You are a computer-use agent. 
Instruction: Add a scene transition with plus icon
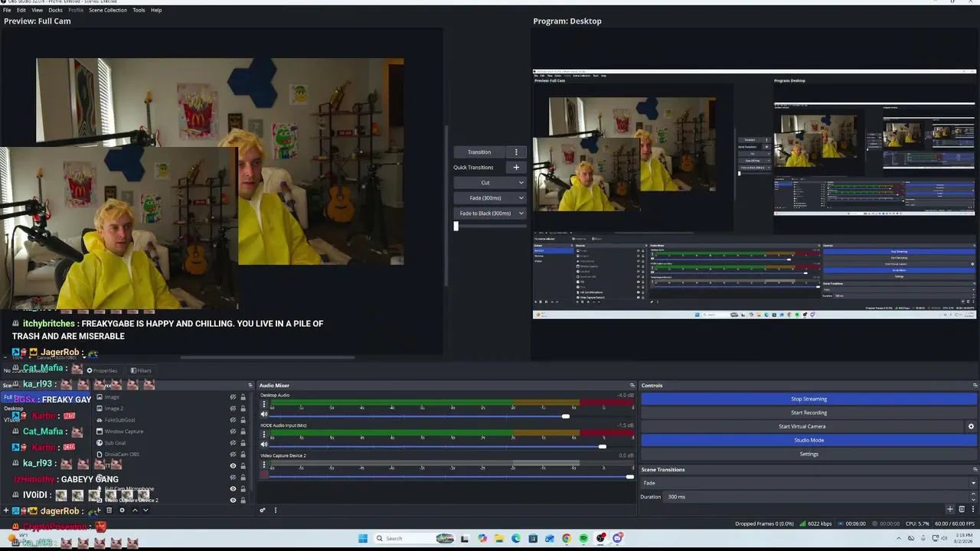pyautogui.click(x=950, y=509)
